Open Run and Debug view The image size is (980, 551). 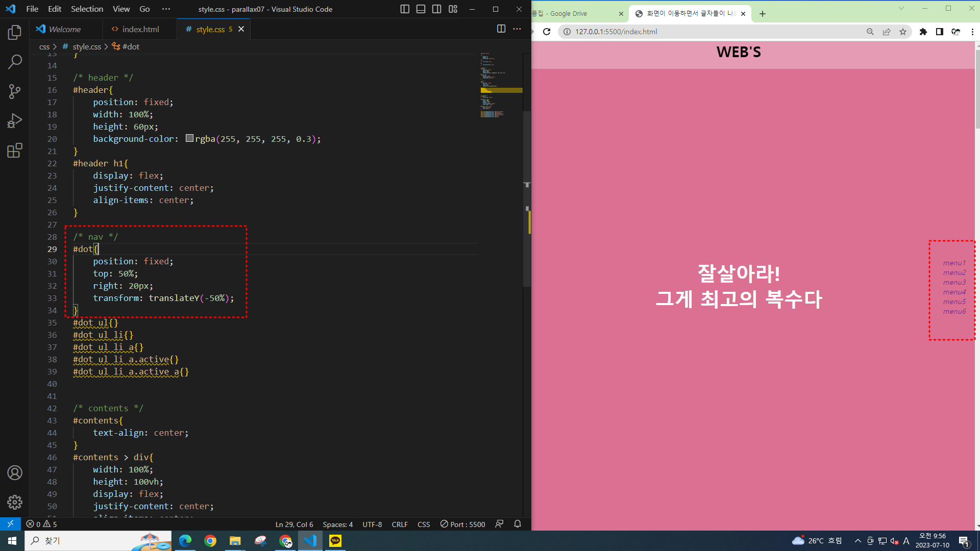[x=15, y=121]
